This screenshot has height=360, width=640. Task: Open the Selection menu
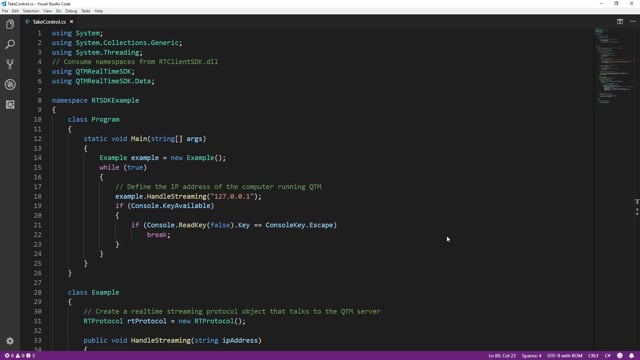click(x=31, y=11)
